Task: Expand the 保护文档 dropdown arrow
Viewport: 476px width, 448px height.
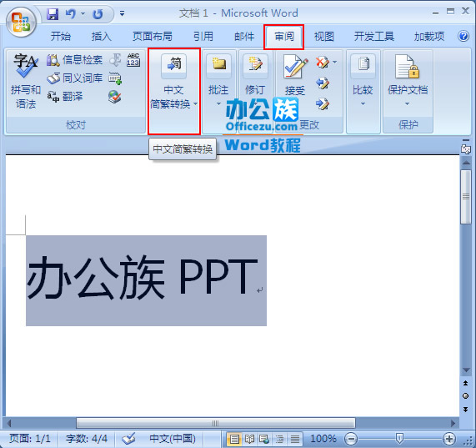Action: click(408, 104)
